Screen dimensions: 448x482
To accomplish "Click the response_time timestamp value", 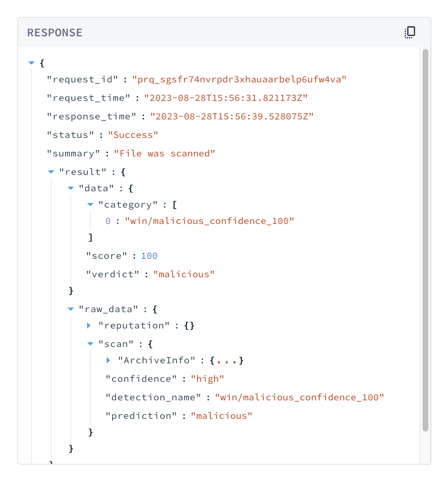I will click(x=232, y=117).
